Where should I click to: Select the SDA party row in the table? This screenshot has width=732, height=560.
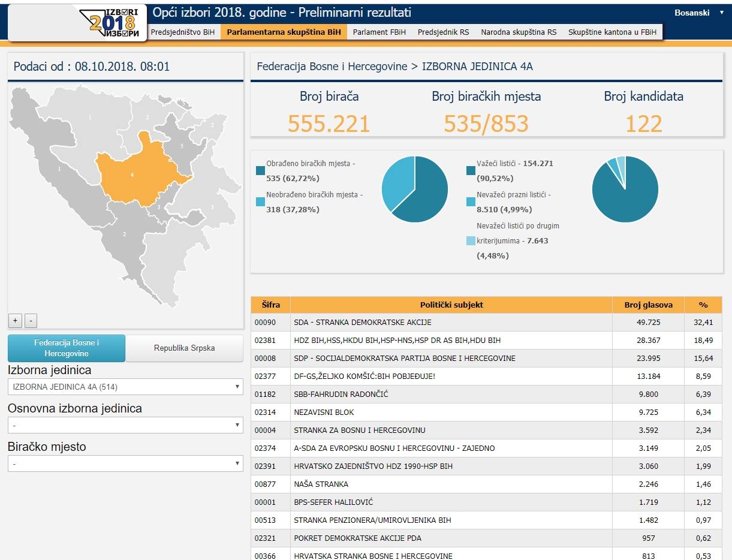pyautogui.click(x=451, y=323)
